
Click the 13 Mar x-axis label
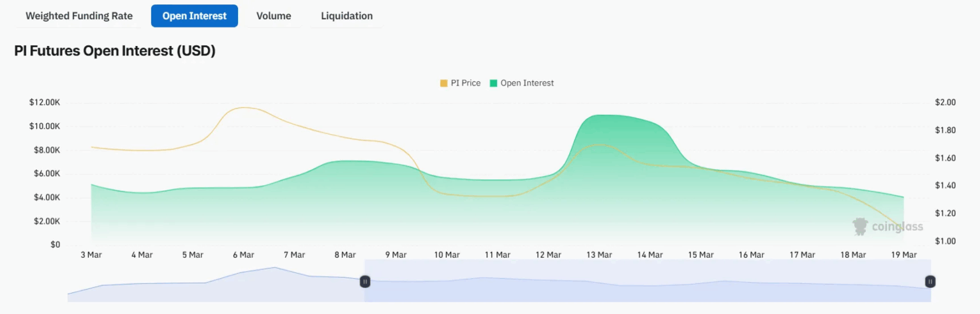599,255
